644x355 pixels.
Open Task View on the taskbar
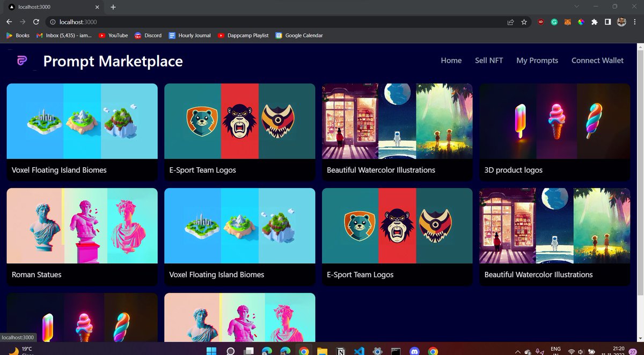pyautogui.click(x=248, y=351)
